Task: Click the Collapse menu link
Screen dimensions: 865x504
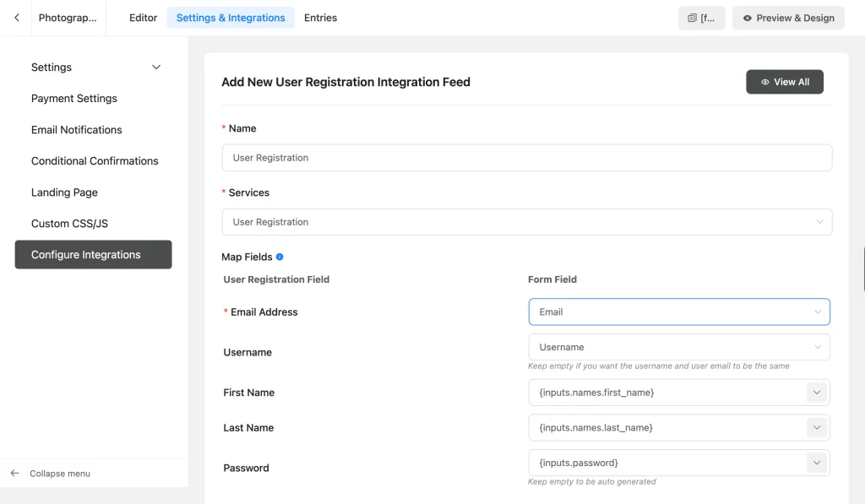Action: pos(60,474)
